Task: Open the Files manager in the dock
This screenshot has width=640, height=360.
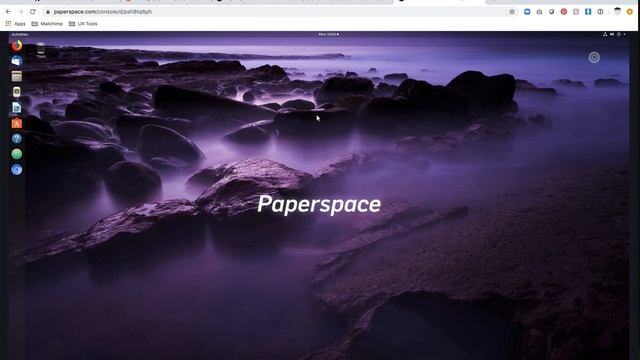Action: (x=17, y=76)
